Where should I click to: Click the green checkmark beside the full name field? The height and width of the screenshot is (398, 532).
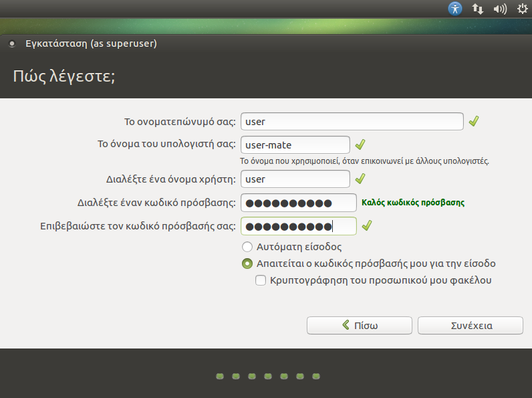tap(474, 122)
